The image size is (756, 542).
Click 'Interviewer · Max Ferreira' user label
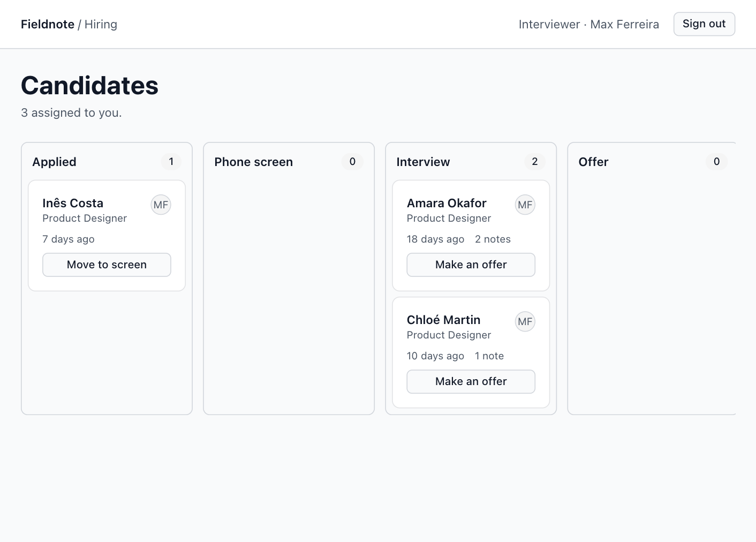[x=588, y=24]
